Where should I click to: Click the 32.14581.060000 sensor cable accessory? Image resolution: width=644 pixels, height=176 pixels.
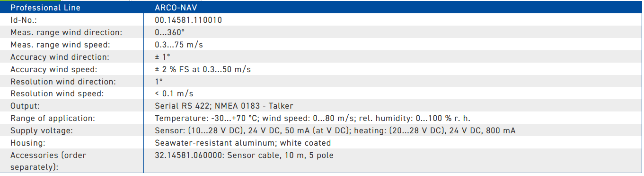(x=244, y=155)
